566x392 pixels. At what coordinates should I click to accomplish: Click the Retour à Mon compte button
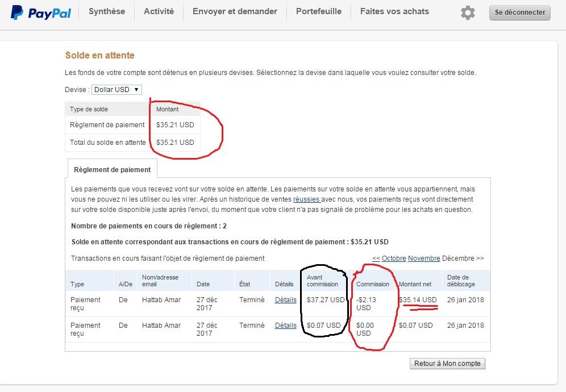tap(447, 364)
